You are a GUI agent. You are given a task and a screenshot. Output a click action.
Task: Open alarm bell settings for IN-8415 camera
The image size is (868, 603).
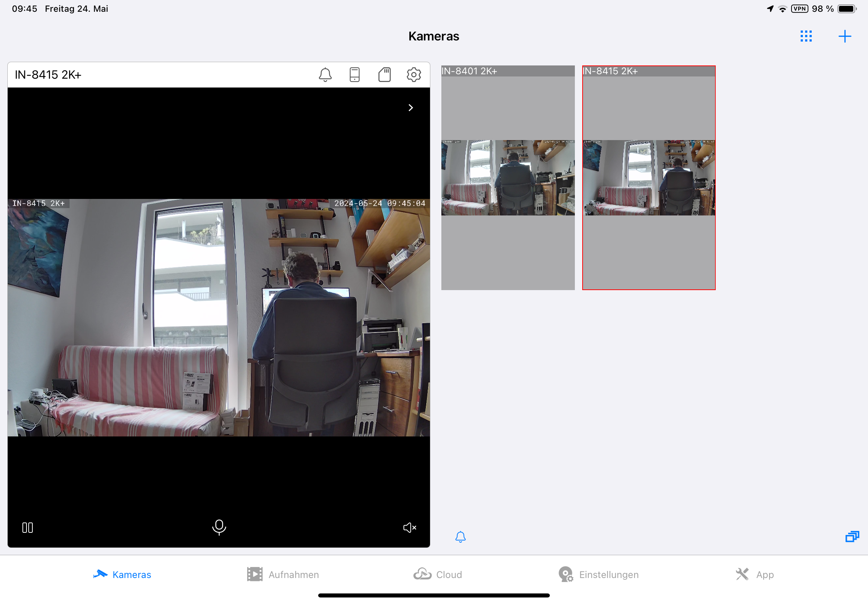[x=325, y=74]
